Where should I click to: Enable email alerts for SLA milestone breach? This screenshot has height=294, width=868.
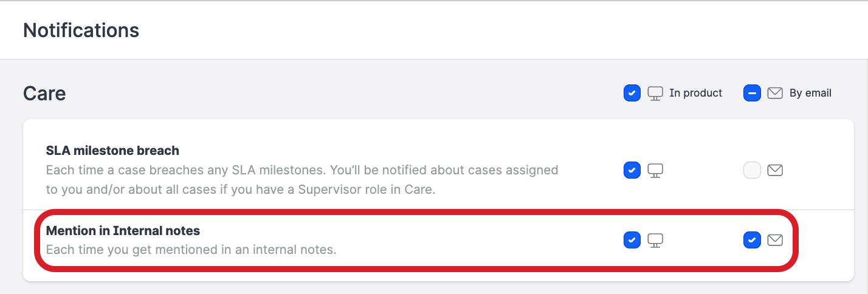(x=752, y=171)
